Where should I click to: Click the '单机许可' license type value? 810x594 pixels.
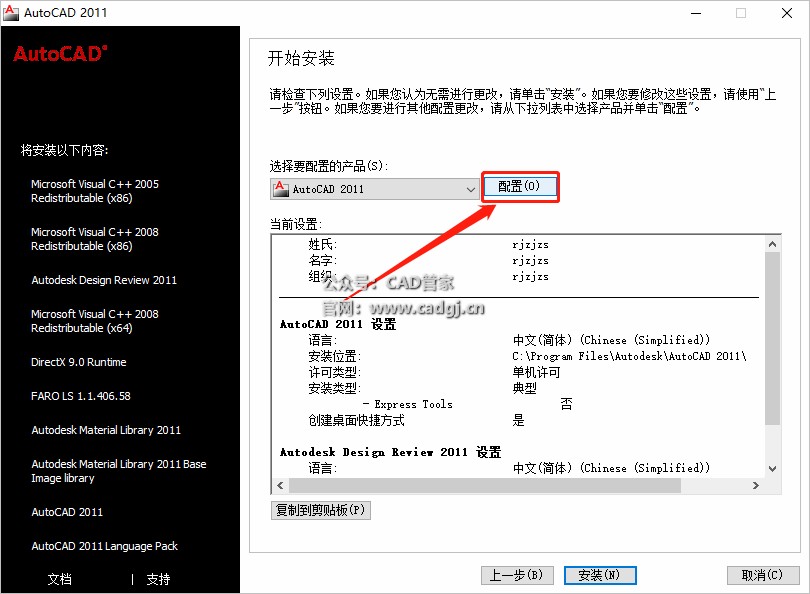click(x=536, y=372)
